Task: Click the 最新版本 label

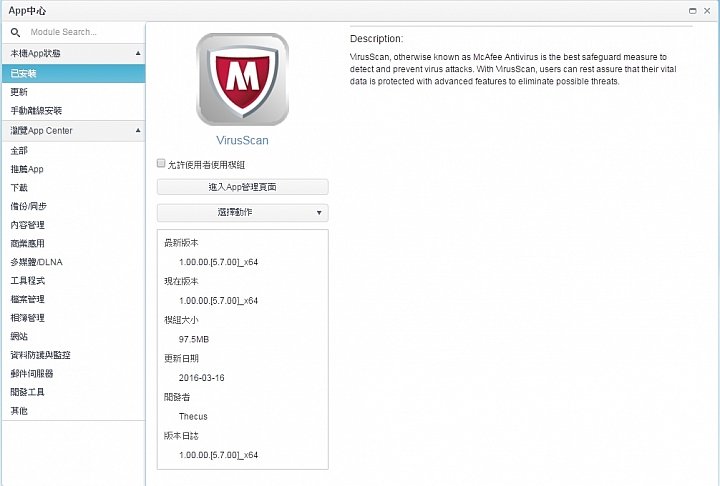Action: click(x=181, y=243)
